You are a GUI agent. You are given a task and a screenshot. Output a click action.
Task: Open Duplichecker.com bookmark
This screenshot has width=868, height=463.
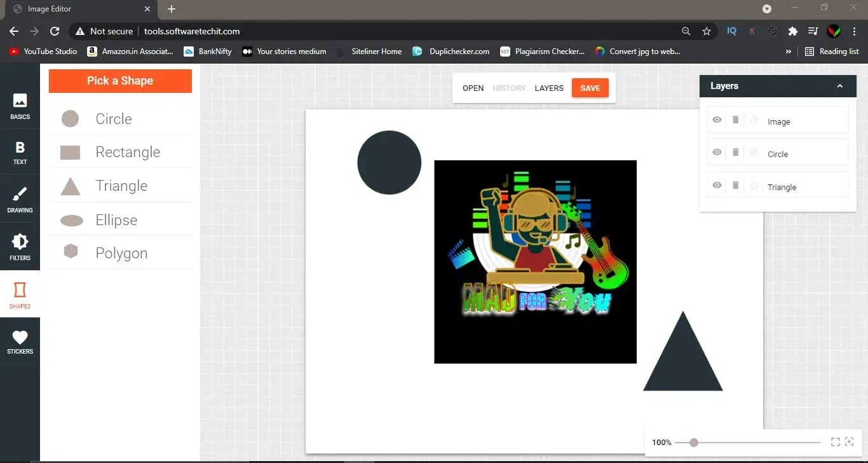(451, 52)
